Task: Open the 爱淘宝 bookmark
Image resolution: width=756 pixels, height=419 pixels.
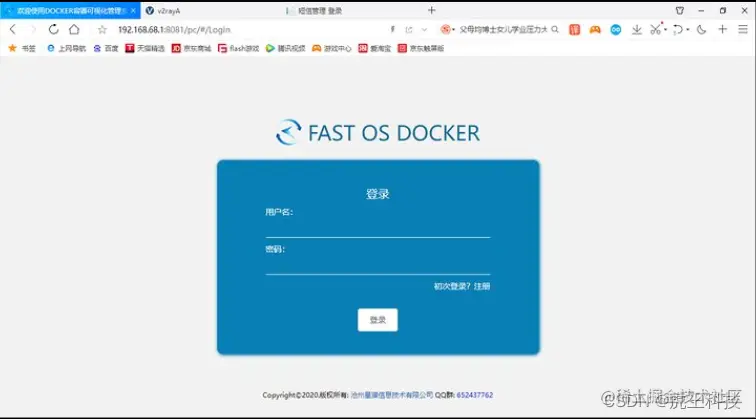Action: tap(375, 48)
